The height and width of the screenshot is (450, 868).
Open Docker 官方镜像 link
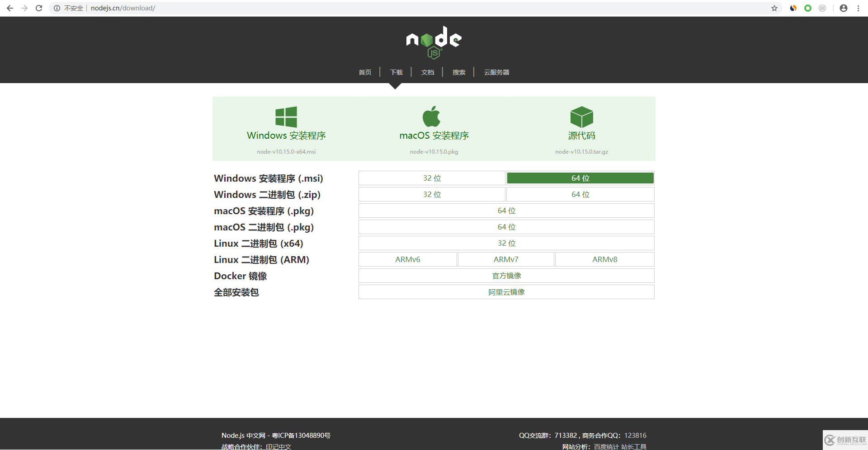coord(506,276)
